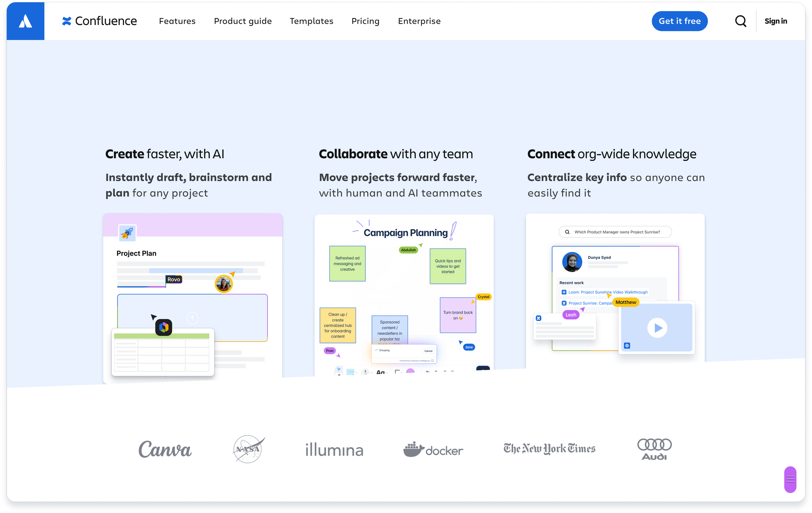Open the Features menu
Image resolution: width=812 pixels, height=513 pixels.
click(177, 21)
